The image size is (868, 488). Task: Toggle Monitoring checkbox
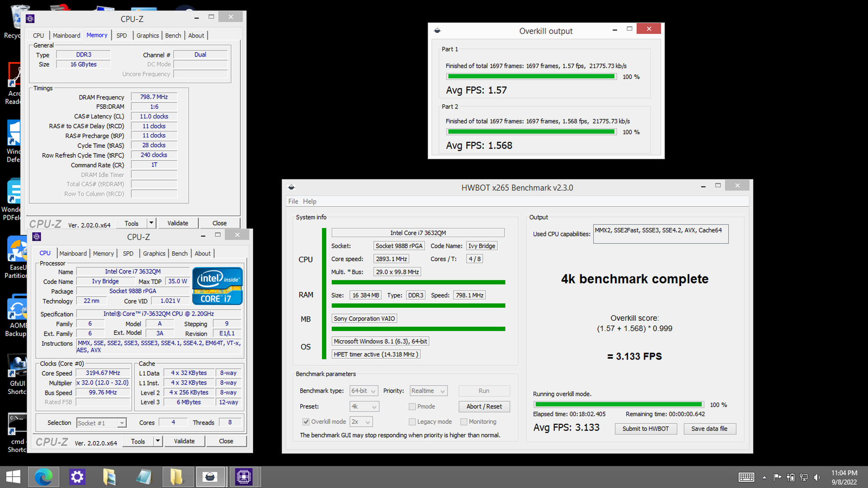point(463,422)
